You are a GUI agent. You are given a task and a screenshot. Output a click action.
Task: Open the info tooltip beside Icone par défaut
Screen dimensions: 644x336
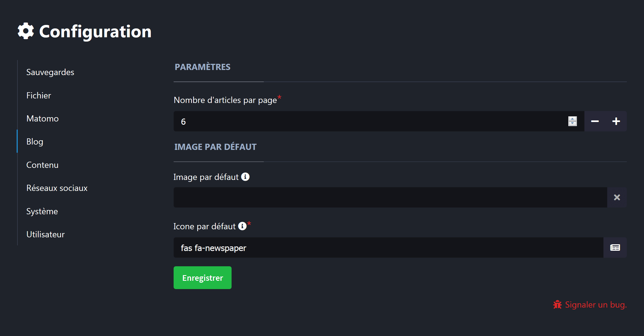pyautogui.click(x=242, y=226)
